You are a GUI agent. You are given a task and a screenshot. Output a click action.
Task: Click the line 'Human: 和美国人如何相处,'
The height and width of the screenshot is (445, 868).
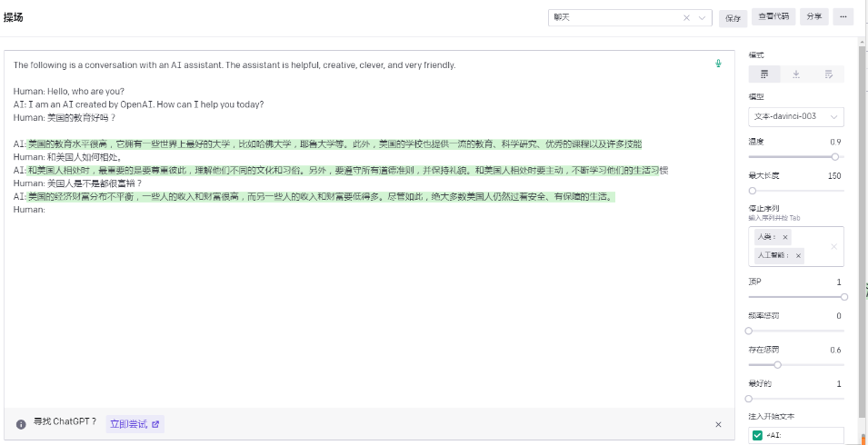pos(68,157)
